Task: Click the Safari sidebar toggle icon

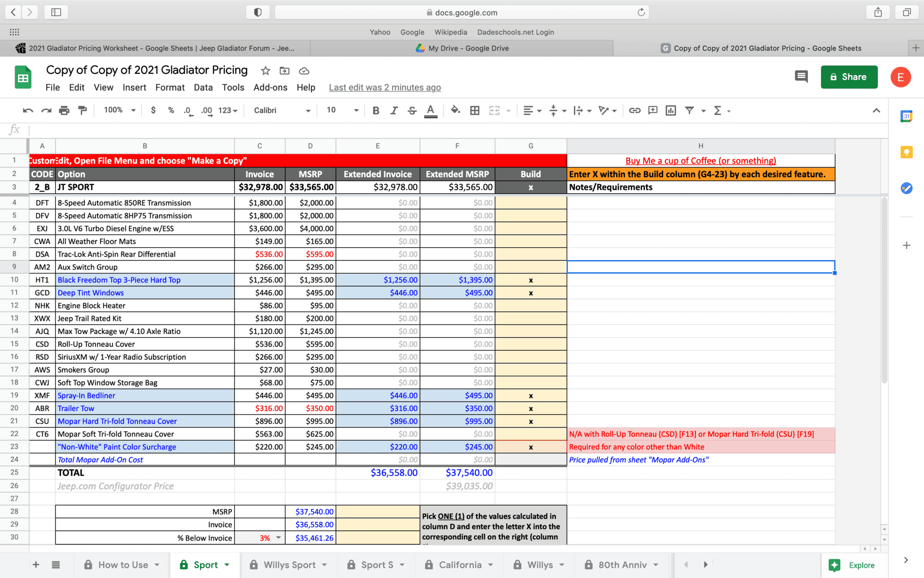Action: [x=56, y=12]
